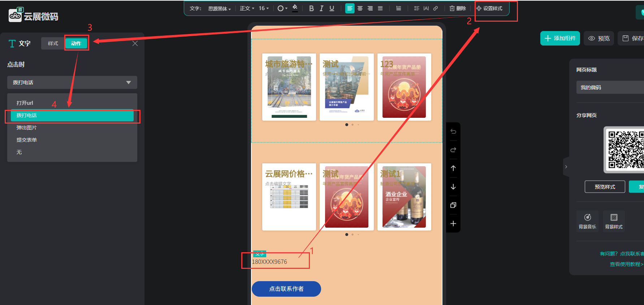
Task: Click the undo arrow icon
Action: coord(453,132)
